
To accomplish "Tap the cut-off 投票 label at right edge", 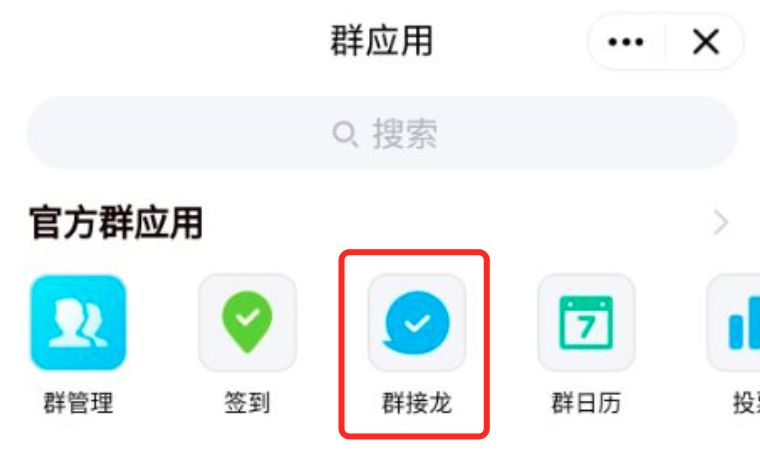I will point(746,403).
